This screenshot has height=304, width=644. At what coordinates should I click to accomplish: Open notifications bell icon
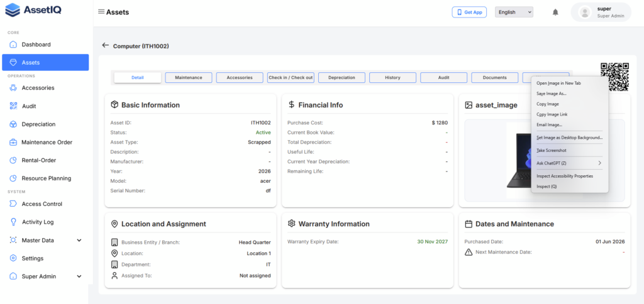click(555, 13)
